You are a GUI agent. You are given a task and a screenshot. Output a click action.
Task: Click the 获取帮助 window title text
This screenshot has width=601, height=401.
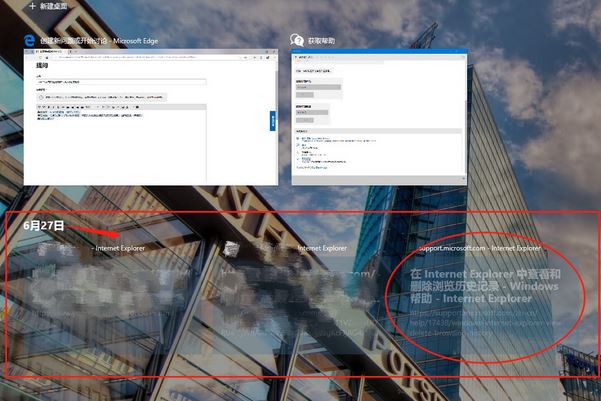point(322,41)
